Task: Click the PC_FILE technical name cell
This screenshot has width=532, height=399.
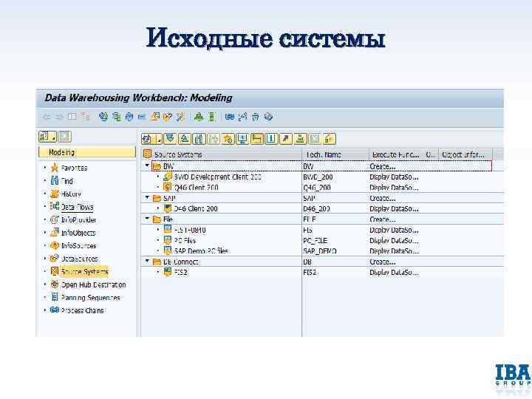Action: [316, 241]
